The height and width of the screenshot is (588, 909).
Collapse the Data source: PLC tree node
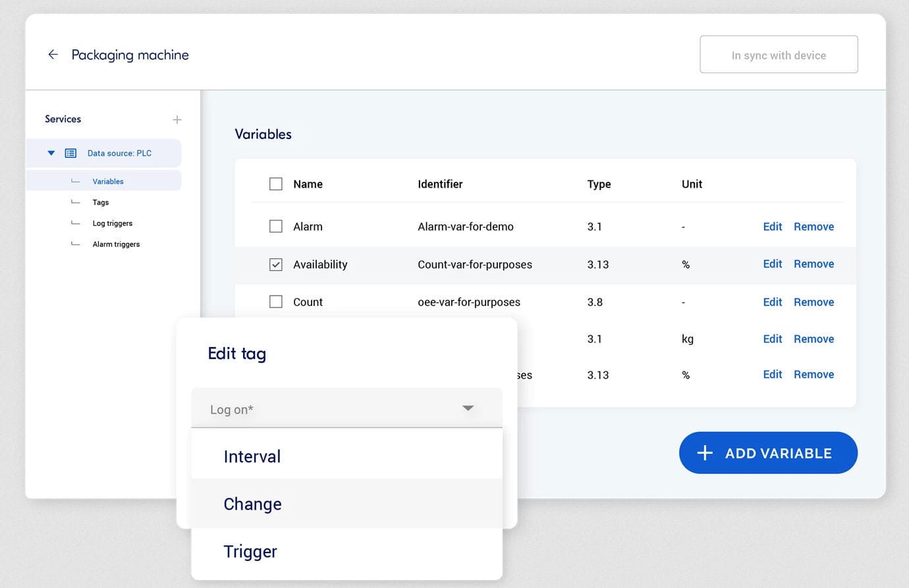click(51, 153)
